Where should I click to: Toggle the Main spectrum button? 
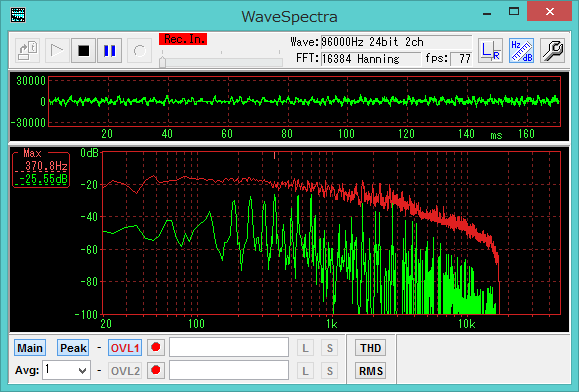click(x=30, y=348)
